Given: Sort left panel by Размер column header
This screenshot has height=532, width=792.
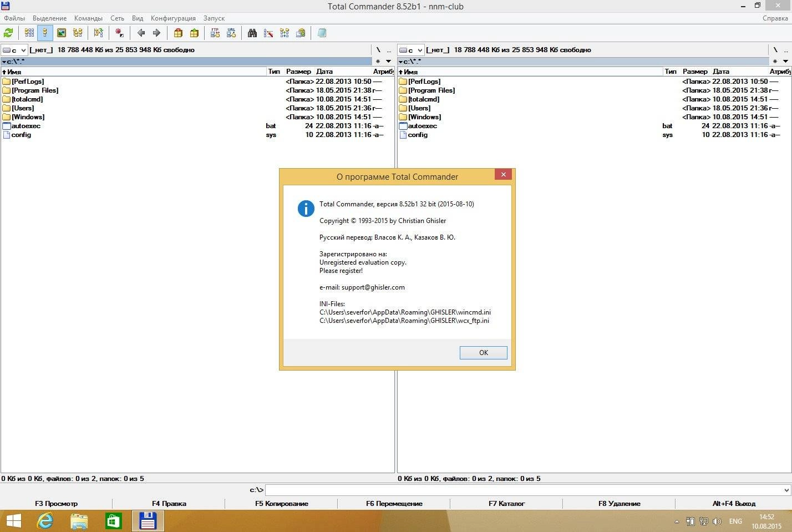Looking at the screenshot, I should click(x=299, y=72).
